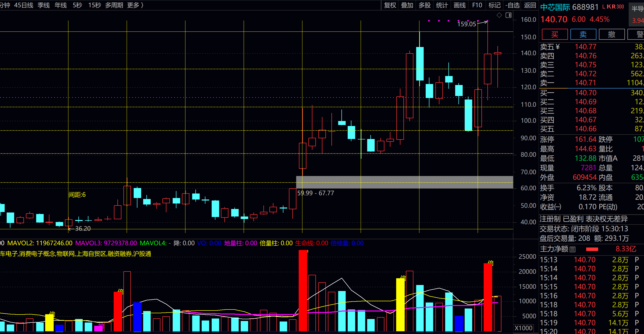Click the K badge beside the stock code
644x334 pixels.
point(609,7)
